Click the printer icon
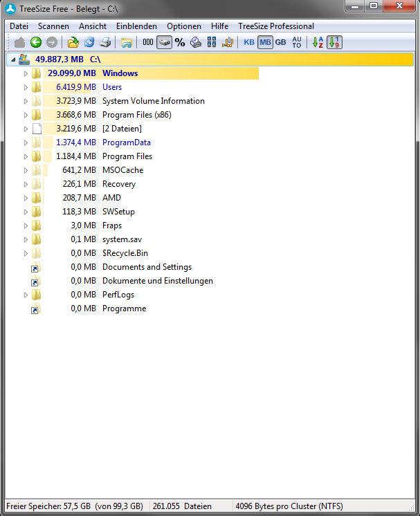The image size is (420, 516). pos(105,42)
